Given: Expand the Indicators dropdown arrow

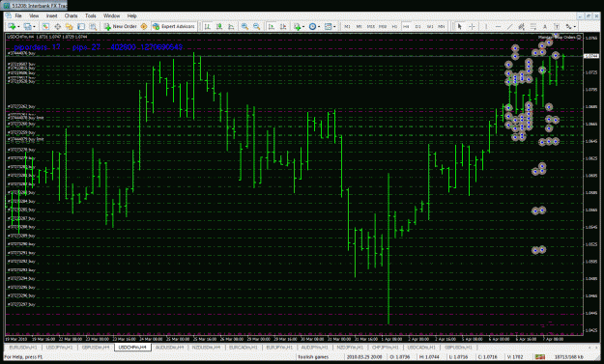Looking at the screenshot, I should tap(303, 26).
